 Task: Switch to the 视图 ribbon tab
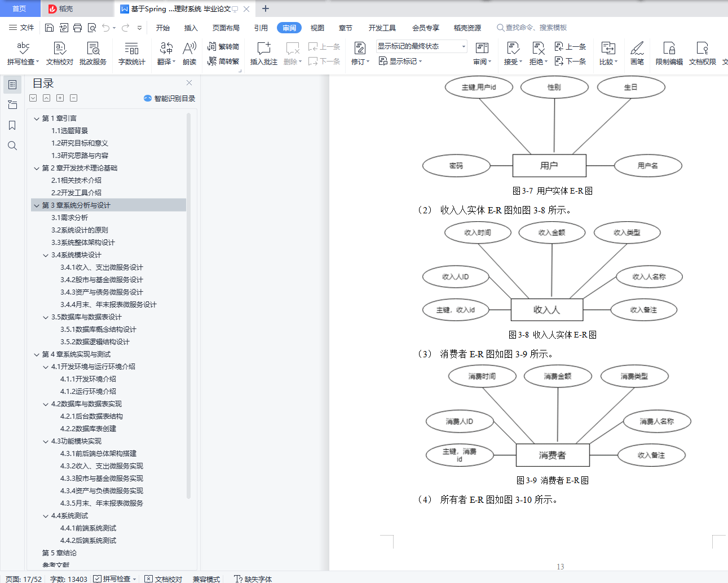pyautogui.click(x=317, y=28)
